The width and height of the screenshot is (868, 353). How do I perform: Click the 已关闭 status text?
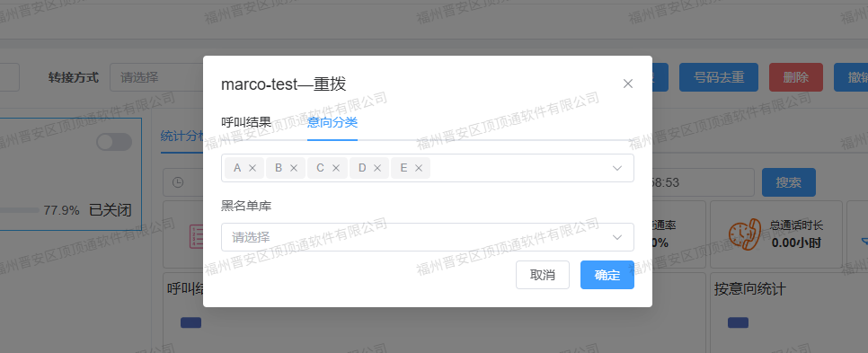point(111,210)
